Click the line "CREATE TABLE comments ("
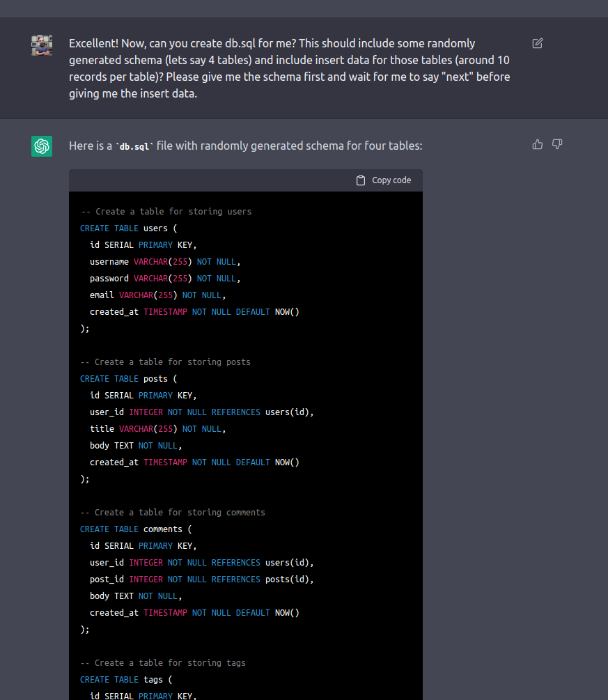This screenshot has width=608, height=700. pyautogui.click(x=136, y=529)
